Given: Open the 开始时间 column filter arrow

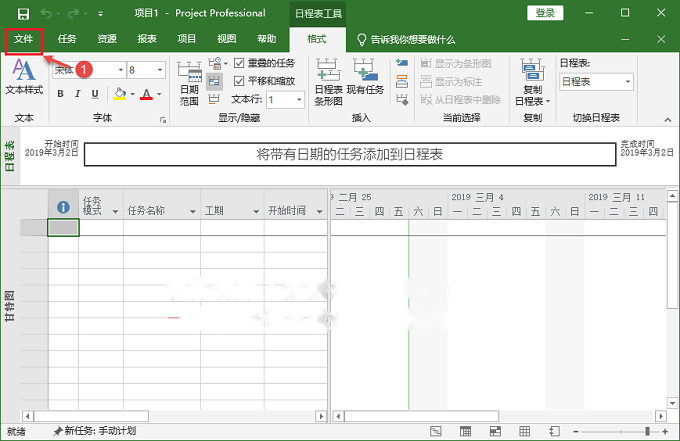Looking at the screenshot, I should click(x=320, y=212).
